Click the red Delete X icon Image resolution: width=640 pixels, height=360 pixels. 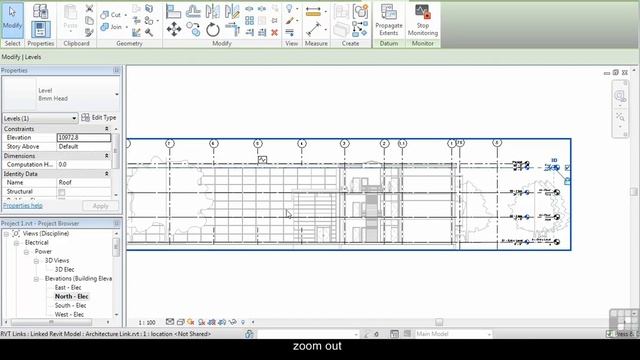pyautogui.click(x=274, y=32)
